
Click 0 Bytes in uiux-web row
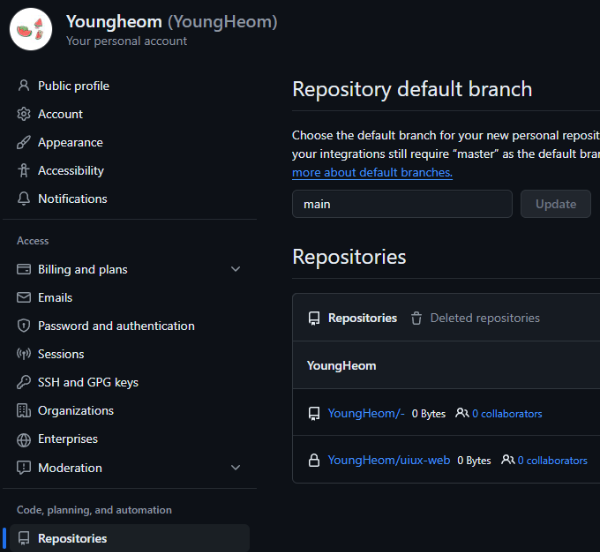click(474, 460)
